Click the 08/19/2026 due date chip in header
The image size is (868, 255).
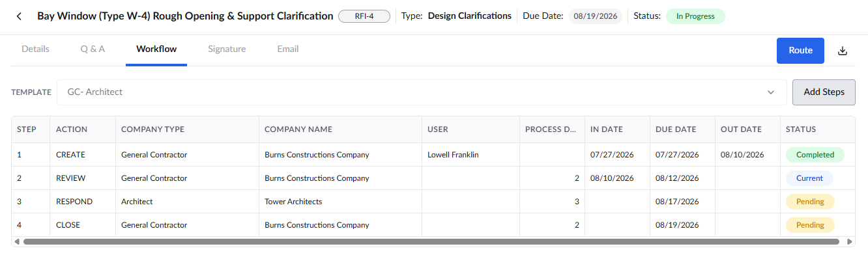pyautogui.click(x=595, y=16)
